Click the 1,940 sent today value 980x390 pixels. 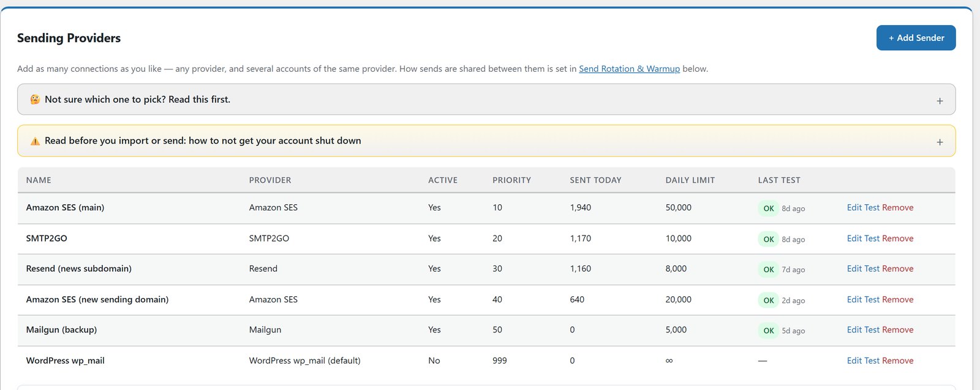point(581,208)
